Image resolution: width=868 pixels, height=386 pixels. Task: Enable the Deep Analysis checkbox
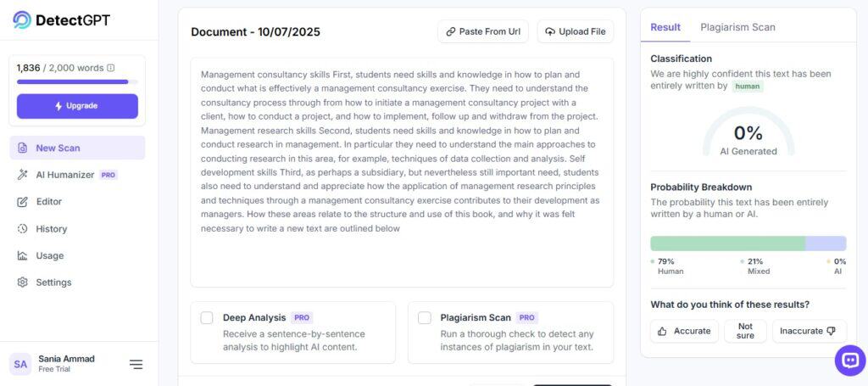207,318
